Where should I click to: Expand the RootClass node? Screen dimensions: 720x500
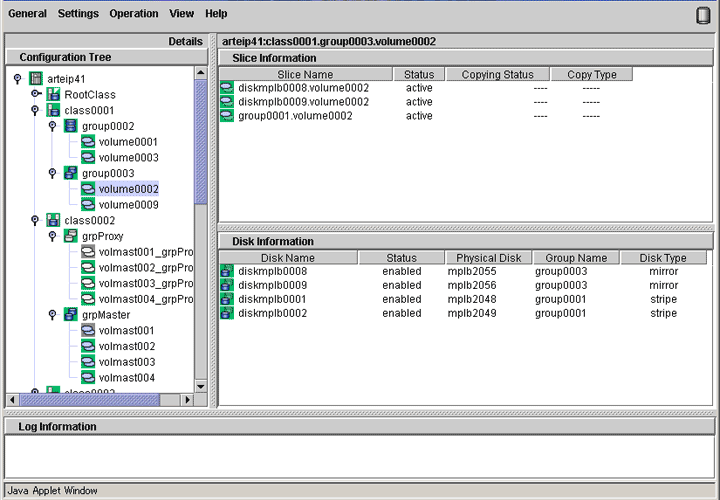pos(35,94)
